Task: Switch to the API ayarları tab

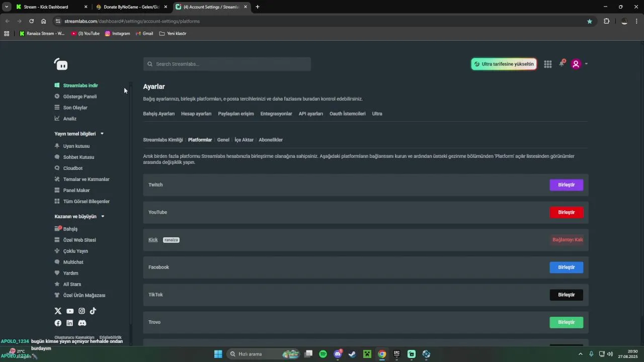Action: tap(311, 114)
